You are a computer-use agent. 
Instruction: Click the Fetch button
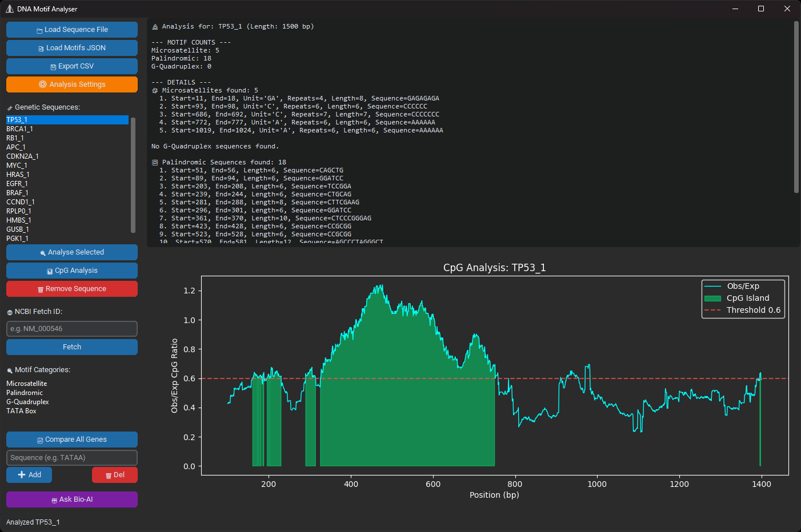72,347
